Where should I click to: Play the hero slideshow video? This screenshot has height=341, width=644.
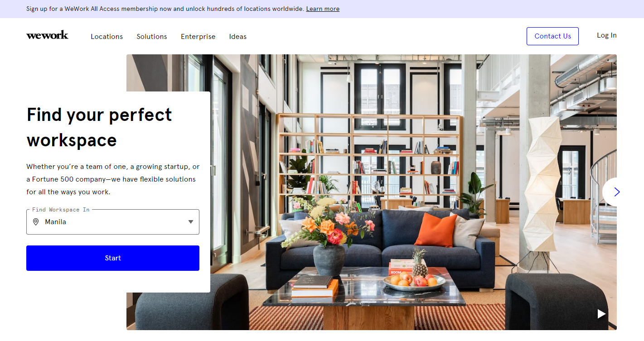coord(601,314)
